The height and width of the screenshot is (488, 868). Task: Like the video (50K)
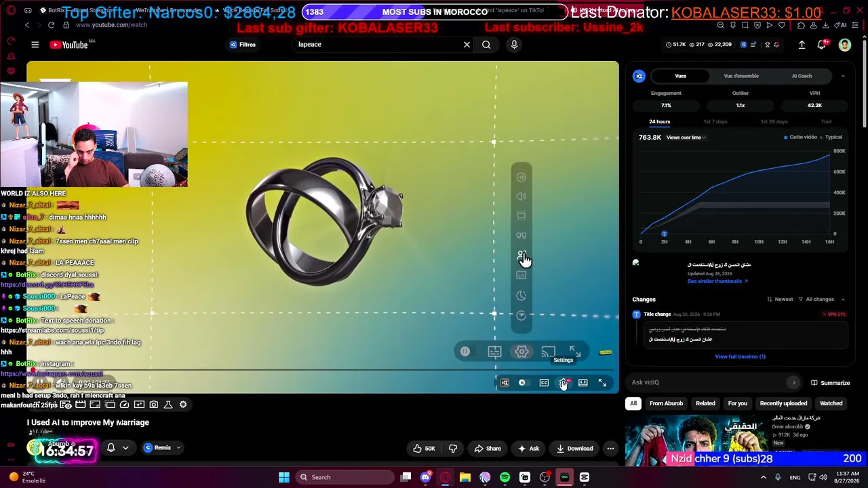(x=424, y=448)
